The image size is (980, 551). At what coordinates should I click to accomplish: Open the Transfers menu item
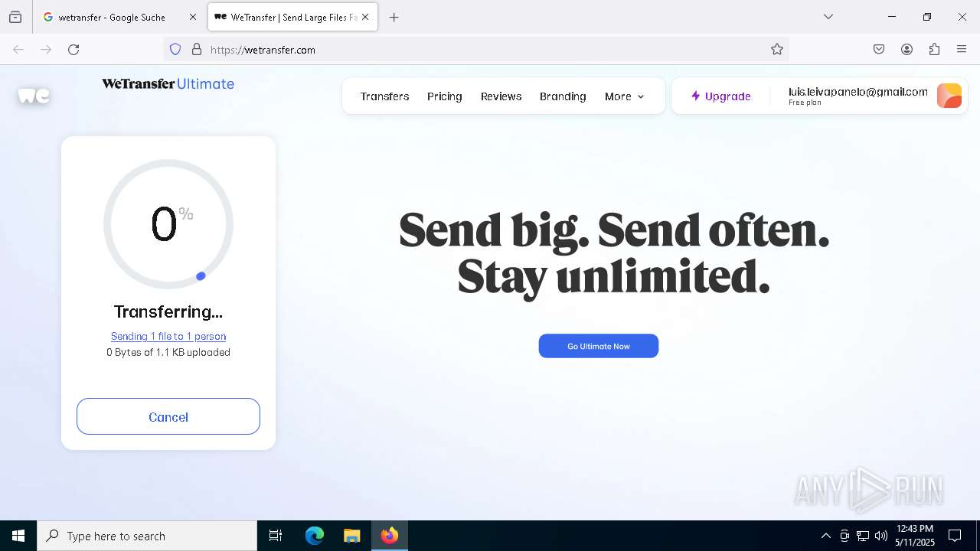(384, 96)
